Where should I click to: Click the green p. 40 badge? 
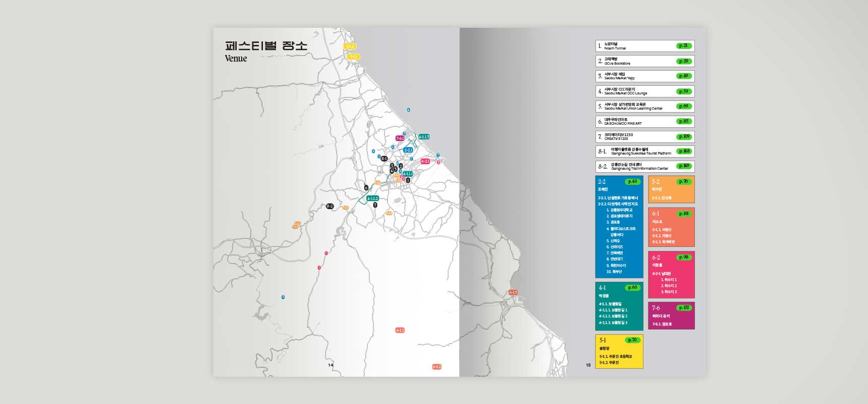(x=632, y=182)
